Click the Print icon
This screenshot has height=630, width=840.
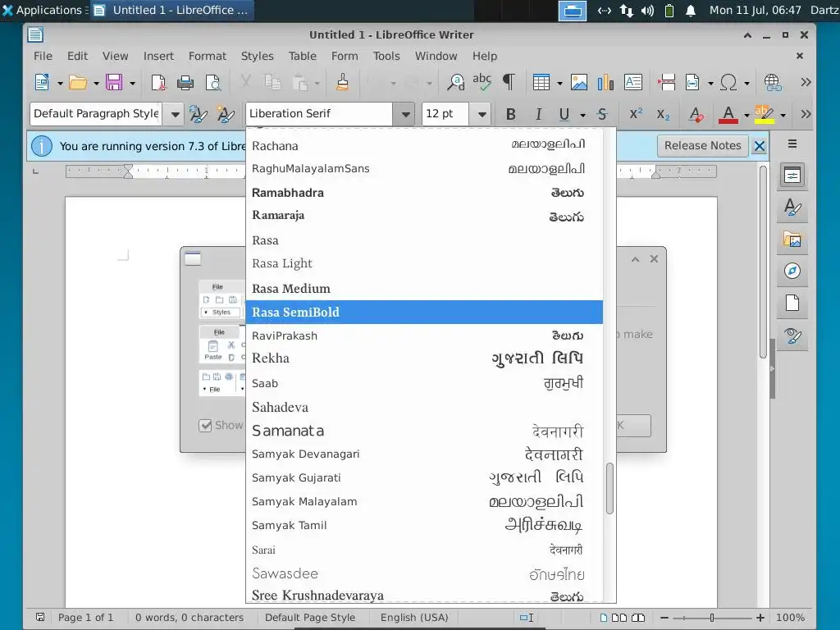click(x=185, y=83)
